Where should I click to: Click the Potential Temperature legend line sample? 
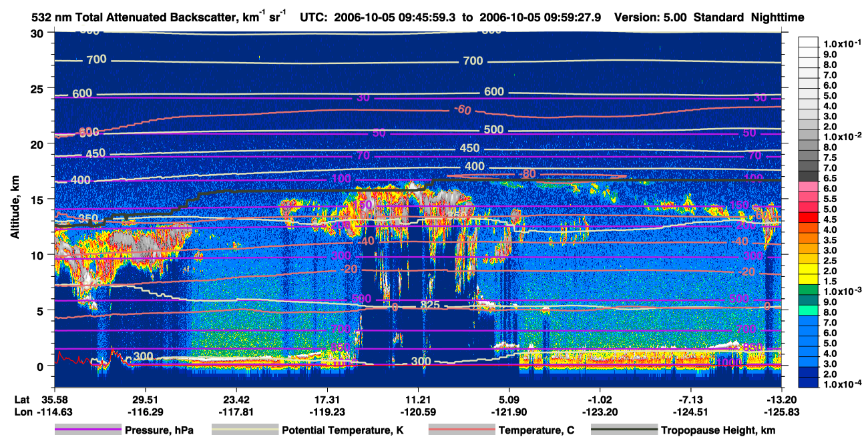coord(245,430)
